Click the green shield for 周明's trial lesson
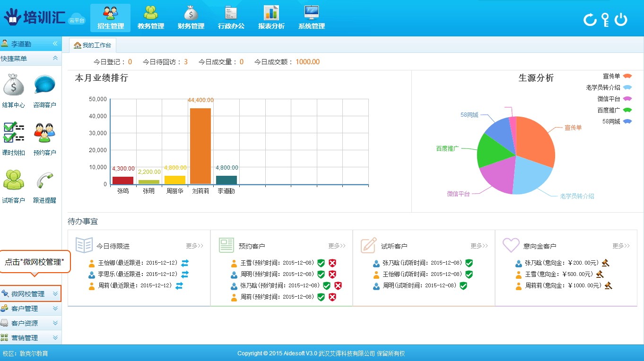 463,285
